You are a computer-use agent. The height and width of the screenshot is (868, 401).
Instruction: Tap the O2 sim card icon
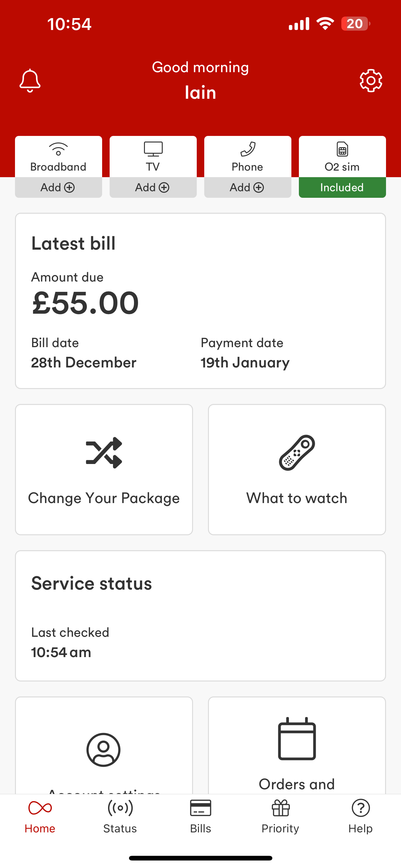click(x=342, y=157)
